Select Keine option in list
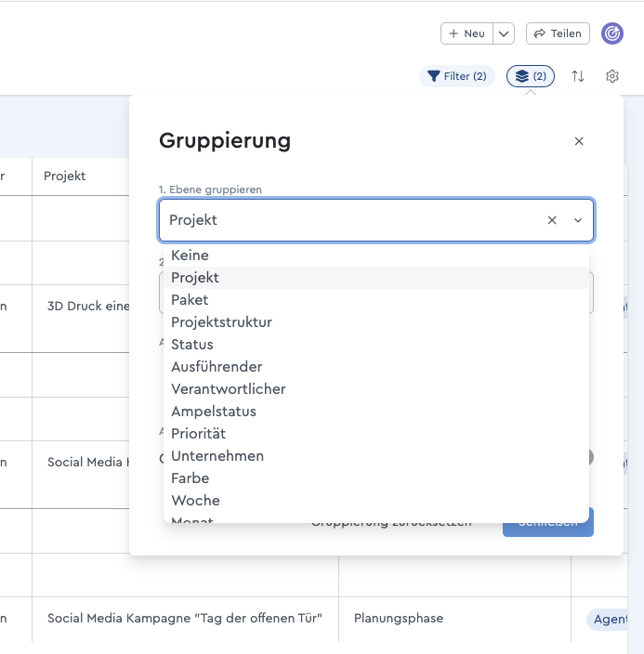644x654 pixels. click(376, 255)
